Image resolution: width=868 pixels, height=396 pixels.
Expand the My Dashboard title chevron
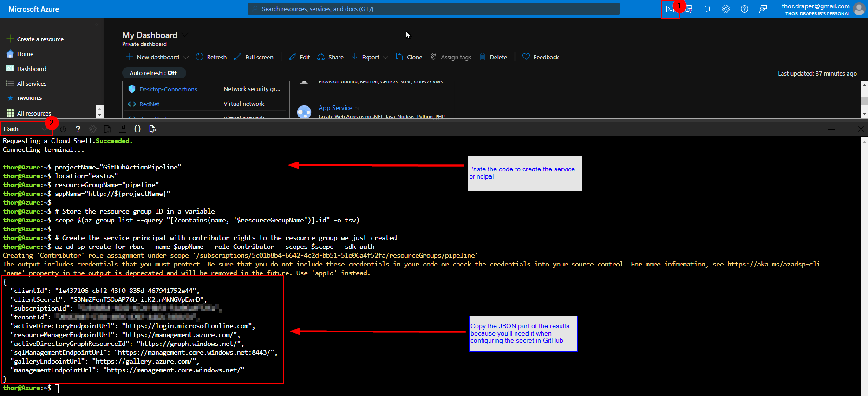185,35
